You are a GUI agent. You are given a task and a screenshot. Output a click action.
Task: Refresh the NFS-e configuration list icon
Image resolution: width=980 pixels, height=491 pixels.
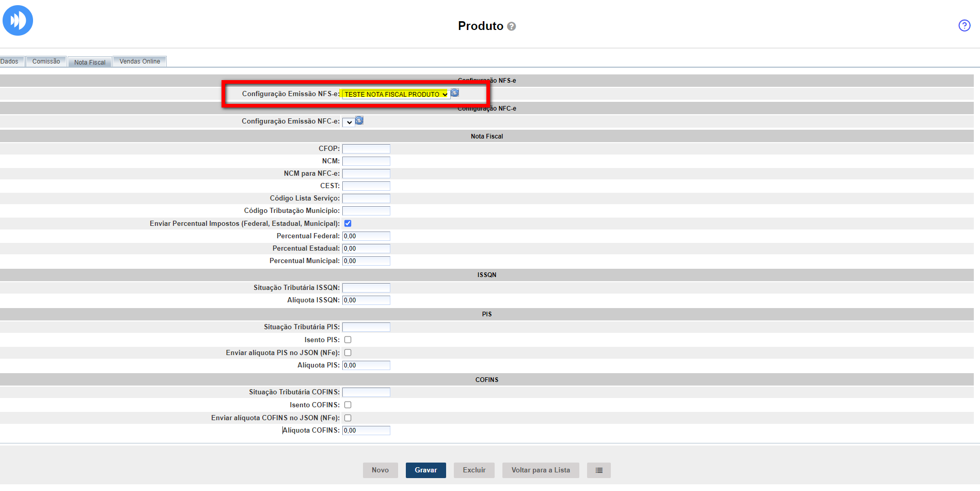[455, 93]
